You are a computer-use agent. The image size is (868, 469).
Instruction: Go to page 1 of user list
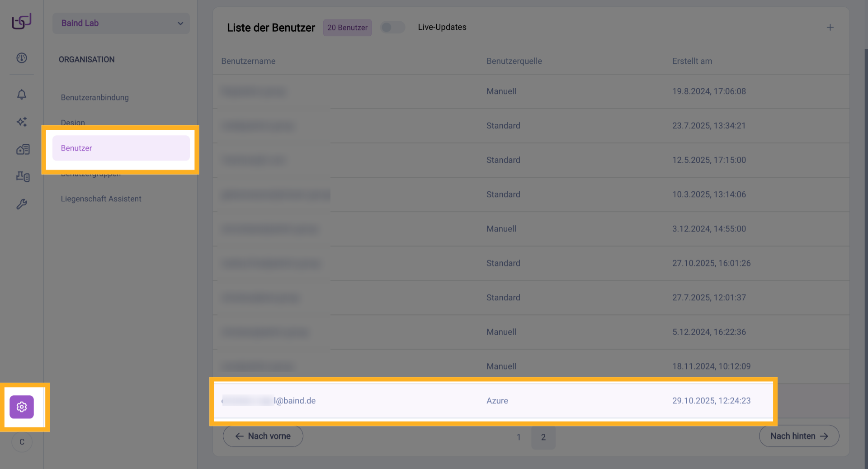tap(519, 437)
